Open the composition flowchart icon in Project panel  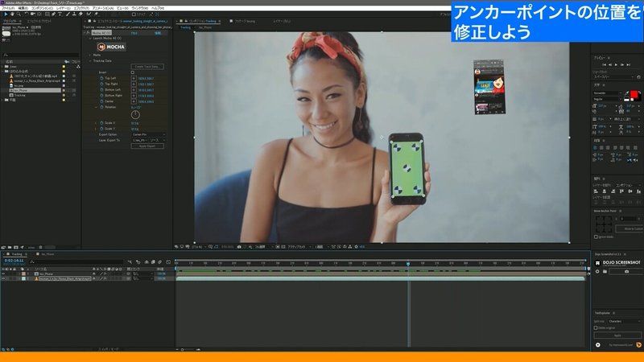pyautogui.click(x=78, y=67)
